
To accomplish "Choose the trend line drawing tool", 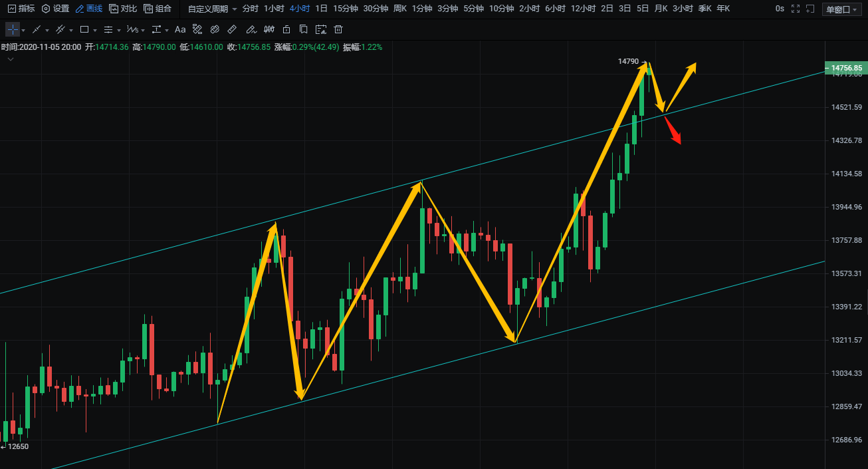I will click(37, 30).
